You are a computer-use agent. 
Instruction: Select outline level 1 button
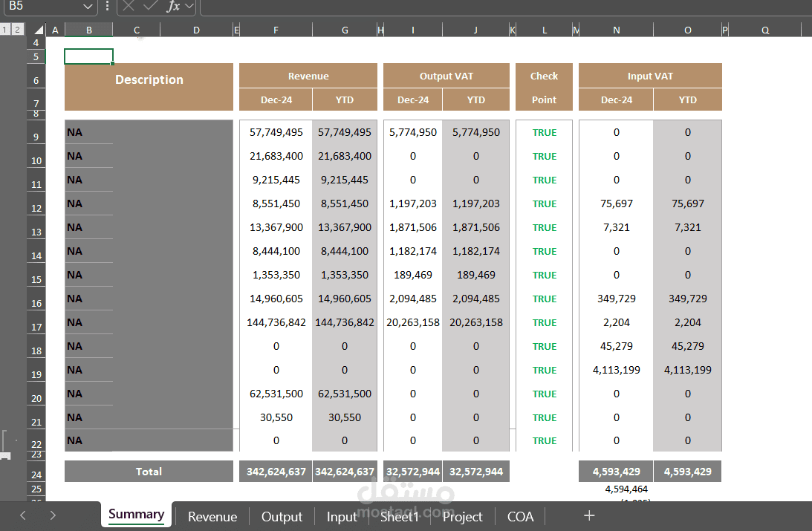pos(4,30)
